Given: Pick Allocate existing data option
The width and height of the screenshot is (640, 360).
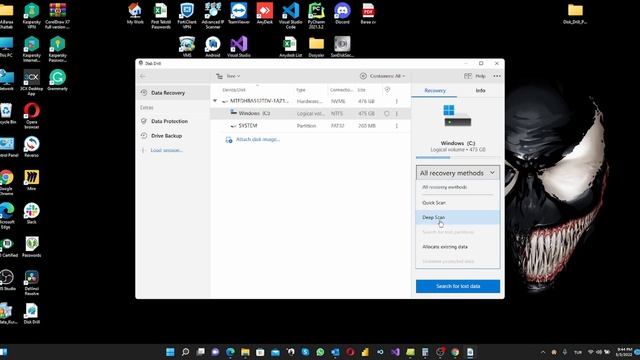Looking at the screenshot, I should coord(458,247).
